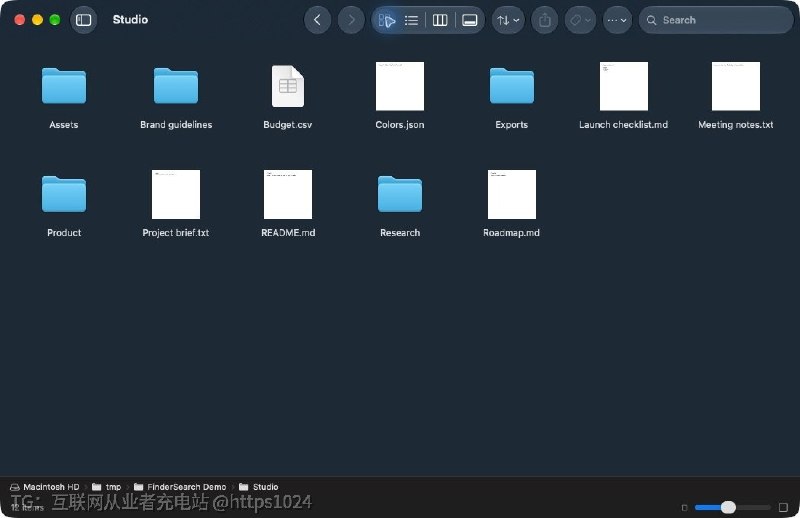This screenshot has height=518, width=800.
Task: Click the large icon size indicator
Action: click(783, 507)
